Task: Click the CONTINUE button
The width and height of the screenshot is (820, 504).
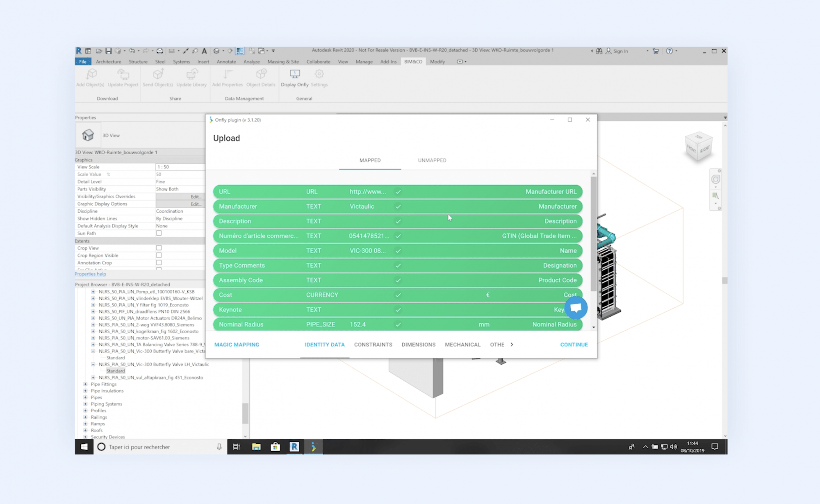Action: (x=574, y=345)
